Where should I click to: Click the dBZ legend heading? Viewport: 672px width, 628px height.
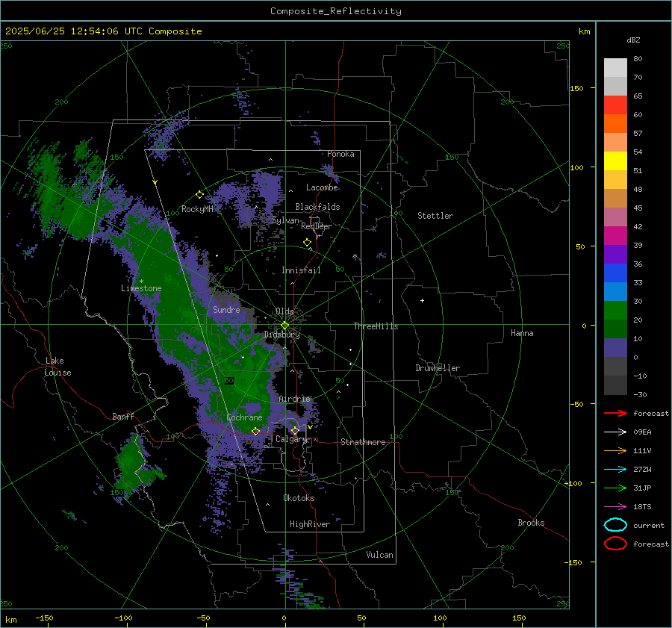click(633, 40)
